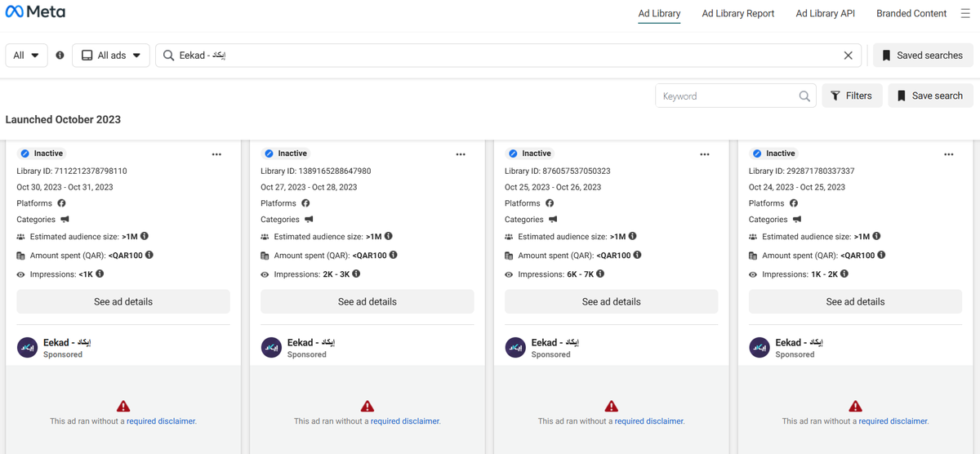This screenshot has width=980, height=454.
Task: Click audience size info icon on Oct 27 ad
Action: pyautogui.click(x=389, y=236)
